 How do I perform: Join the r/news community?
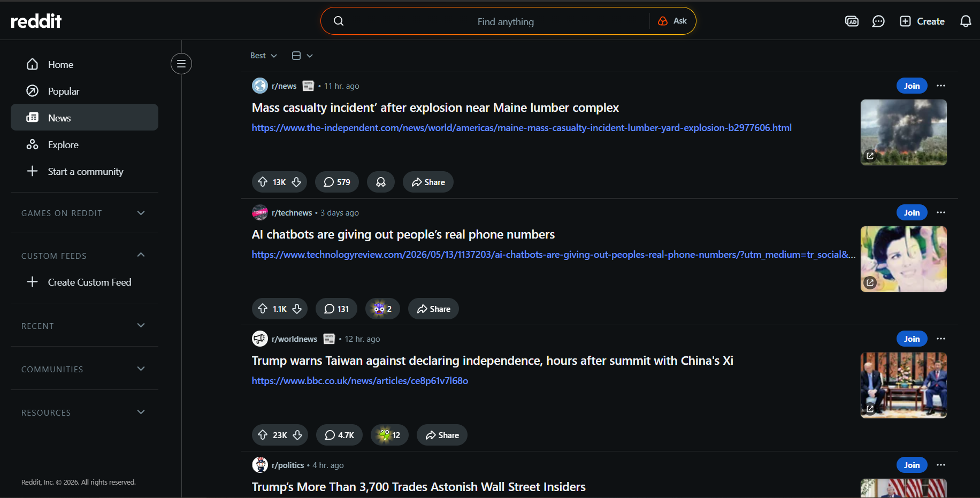click(x=912, y=86)
